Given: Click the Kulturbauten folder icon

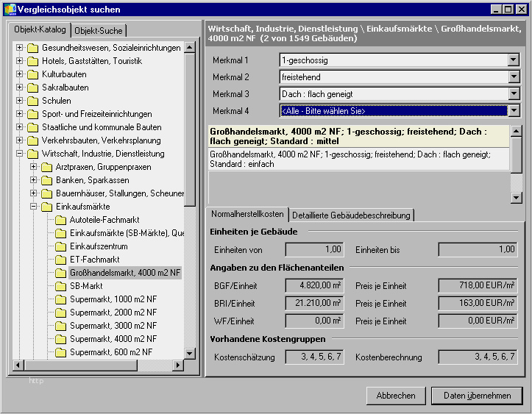Looking at the screenshot, I should 32,74.
